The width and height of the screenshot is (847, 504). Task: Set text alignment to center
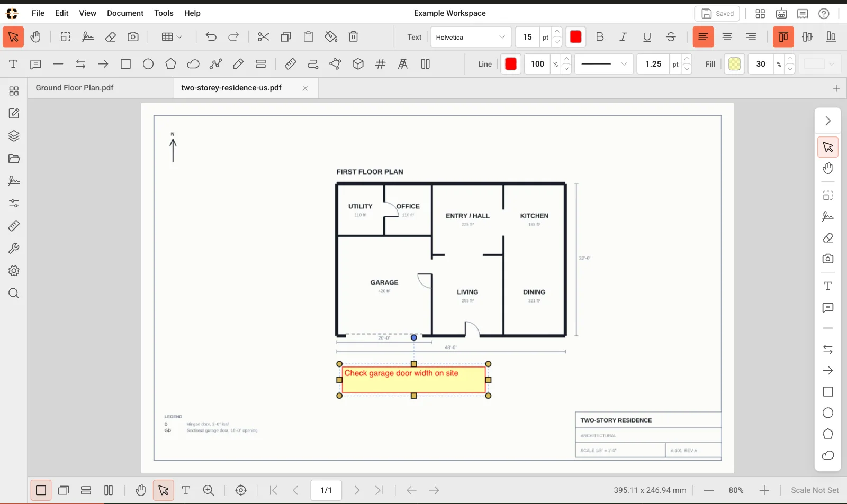[727, 37]
